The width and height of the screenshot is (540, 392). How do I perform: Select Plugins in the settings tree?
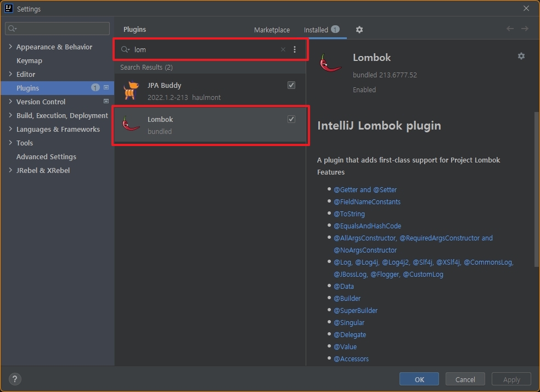click(x=58, y=88)
